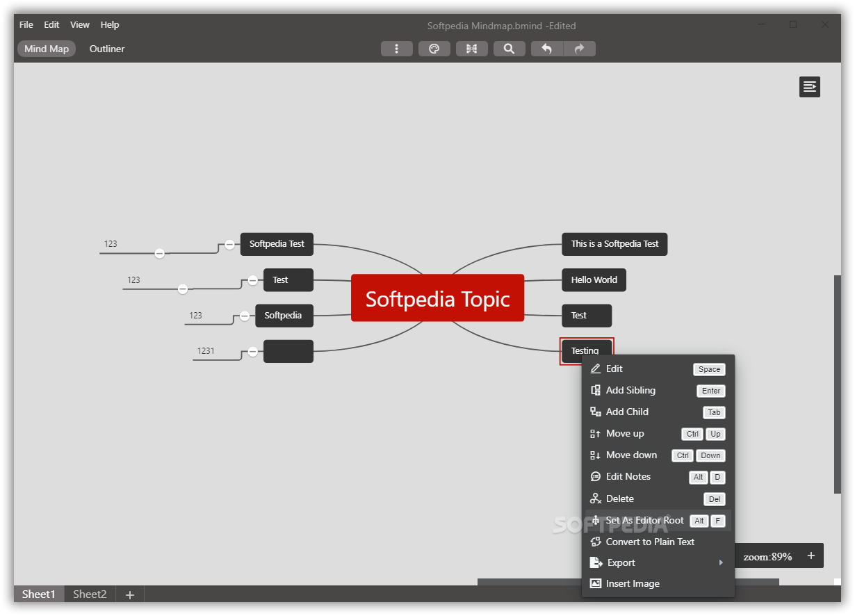Click the pencil icon beside Edit
855x616 pixels.
pyautogui.click(x=596, y=368)
